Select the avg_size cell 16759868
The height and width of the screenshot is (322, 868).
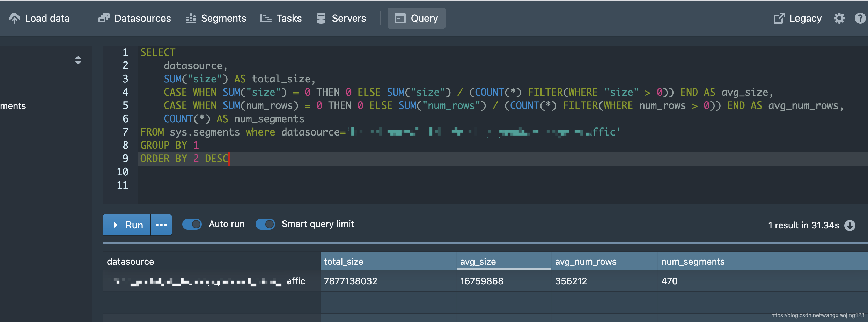click(504, 281)
